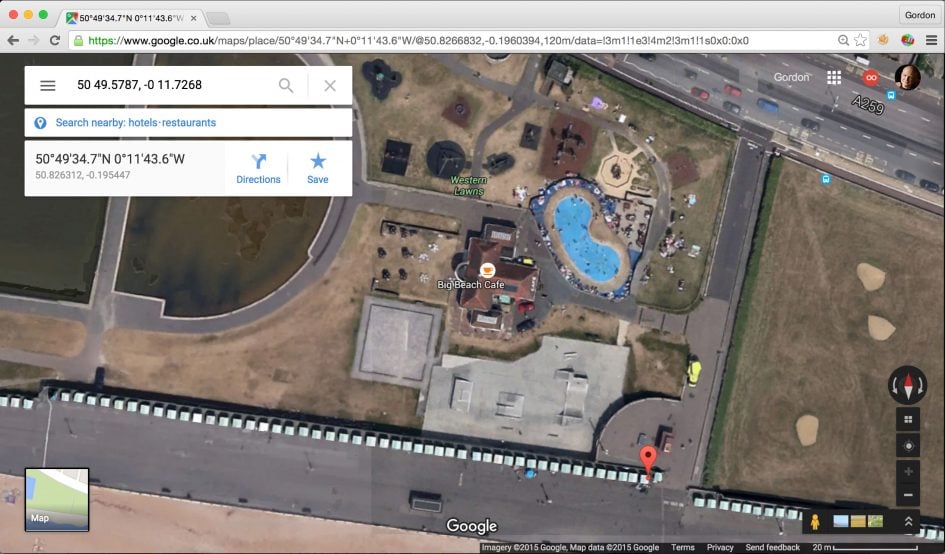945x554 pixels.
Task: Get Directions to the pinned location
Action: pos(258,169)
